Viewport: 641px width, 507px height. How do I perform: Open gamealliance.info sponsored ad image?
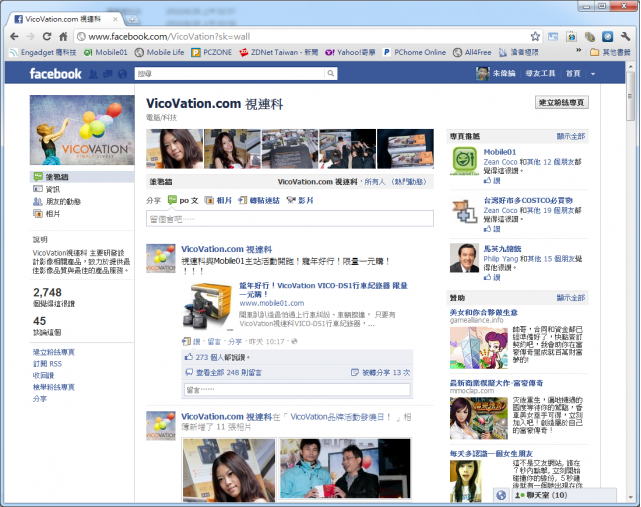click(x=479, y=348)
